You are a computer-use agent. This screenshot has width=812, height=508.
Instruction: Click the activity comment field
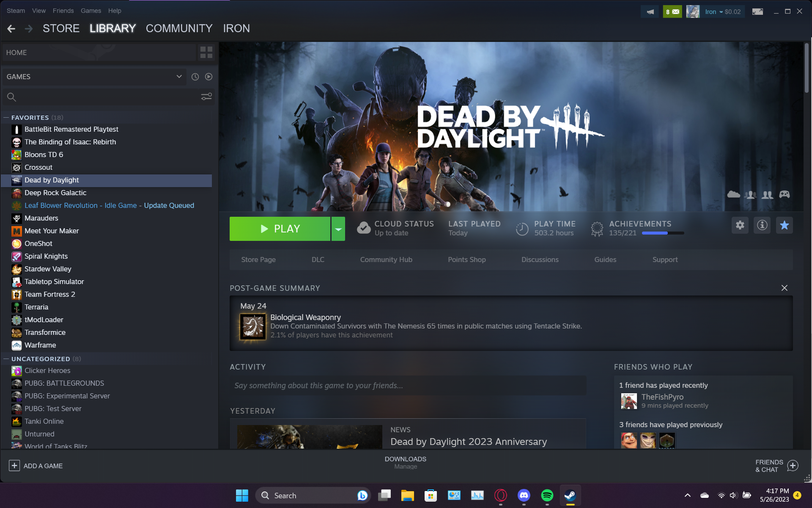[408, 386]
